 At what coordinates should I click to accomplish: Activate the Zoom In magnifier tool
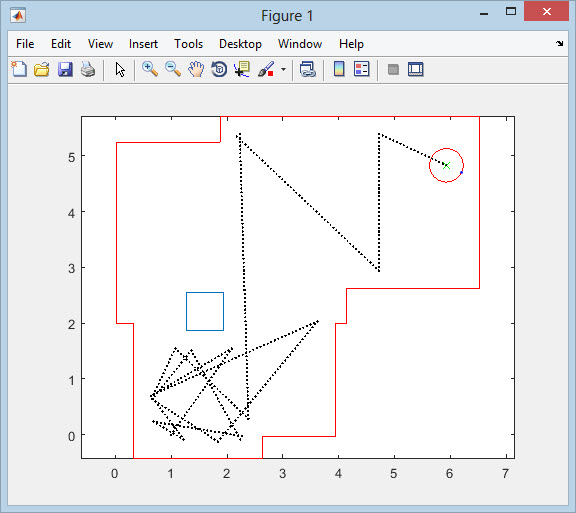pos(150,69)
